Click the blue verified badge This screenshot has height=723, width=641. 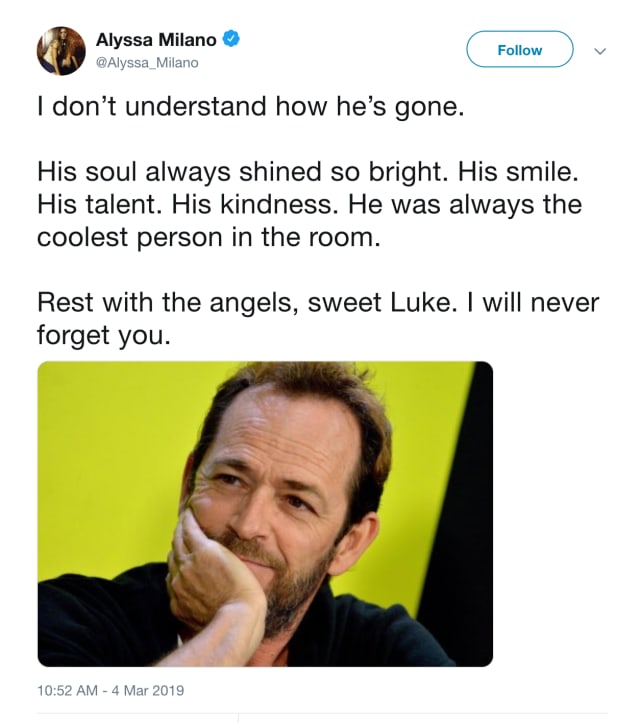(x=231, y=39)
